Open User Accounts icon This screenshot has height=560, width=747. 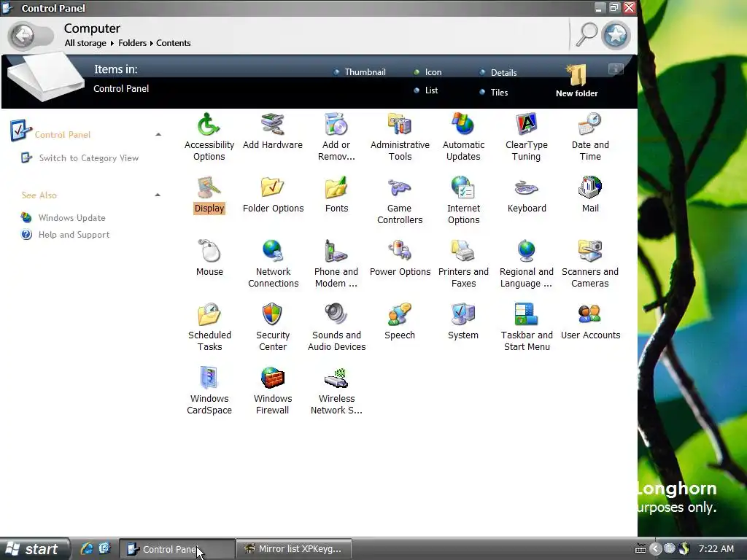coord(589,315)
